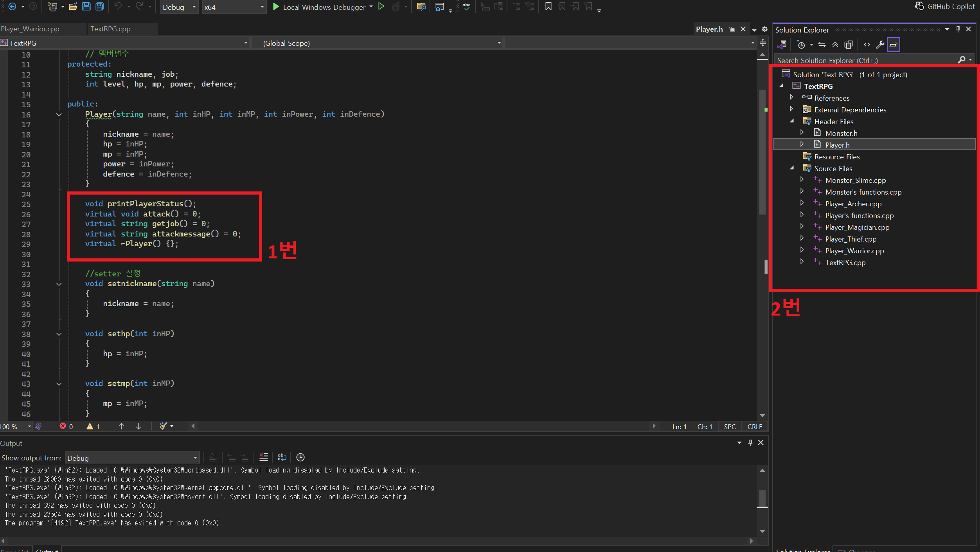Select Player_Magician.cpp in Solution Explorer

pos(857,227)
